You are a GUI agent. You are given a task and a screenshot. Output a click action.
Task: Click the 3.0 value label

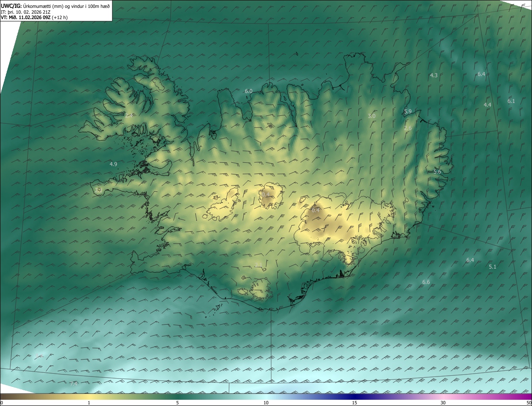[x=372, y=116]
